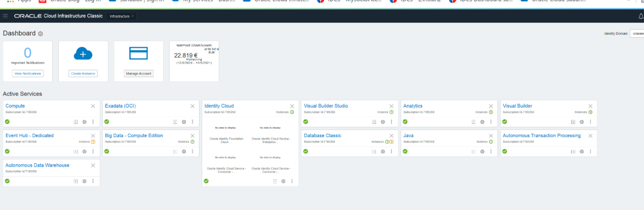Image resolution: width=644 pixels, height=210 pixels.
Task: Click the Oracle Cloud Infrastructure Classic logo
Action: pyautogui.click(x=58, y=16)
